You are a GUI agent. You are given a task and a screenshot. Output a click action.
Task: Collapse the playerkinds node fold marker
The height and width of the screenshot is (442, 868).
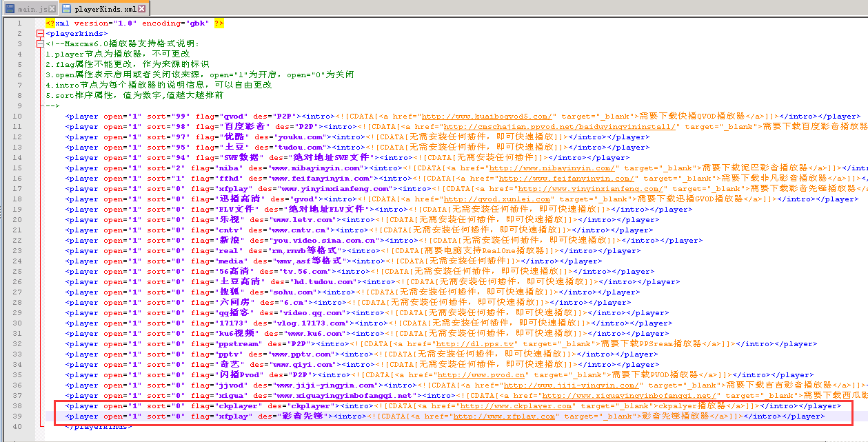(39, 33)
